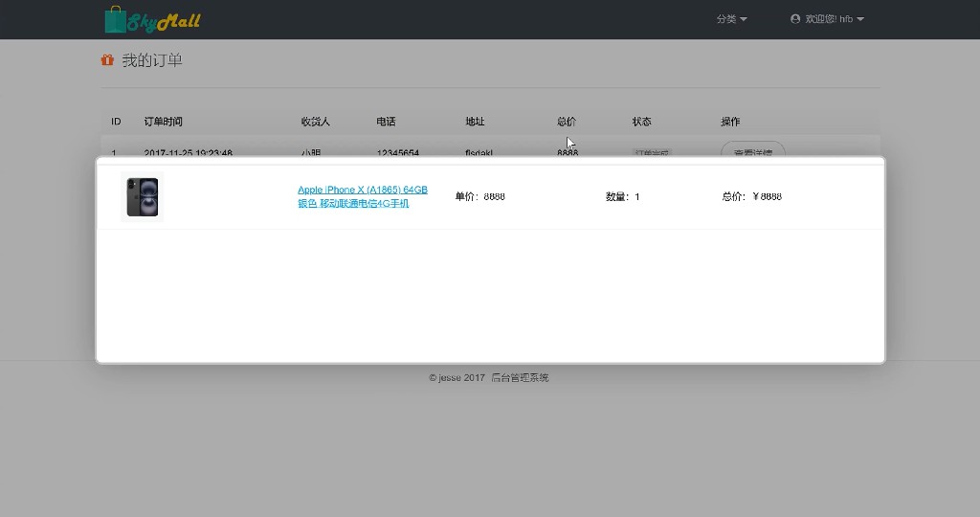Viewport: 980px width, 517px height.
Task: Open the iPhone product thumbnail image
Action: point(143,196)
